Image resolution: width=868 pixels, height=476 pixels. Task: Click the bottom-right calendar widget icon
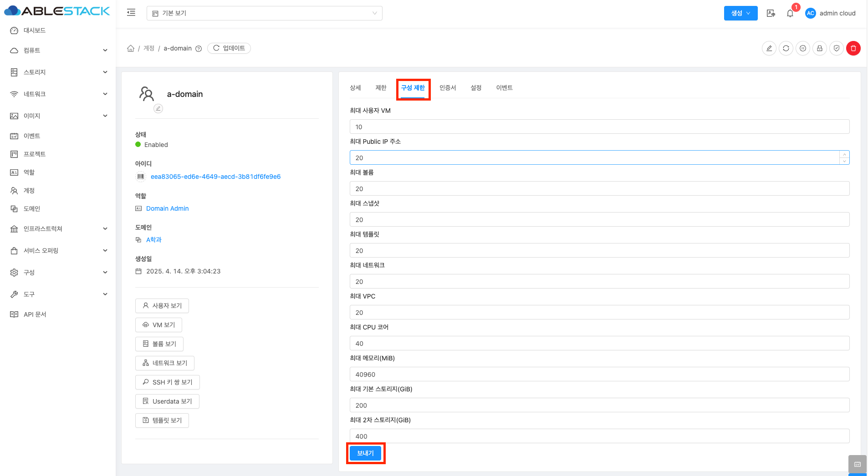(x=858, y=464)
